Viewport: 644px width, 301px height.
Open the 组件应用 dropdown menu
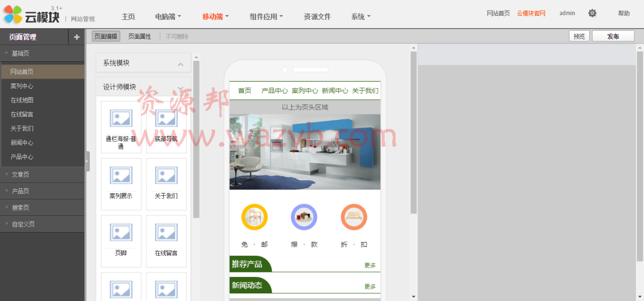pos(266,17)
